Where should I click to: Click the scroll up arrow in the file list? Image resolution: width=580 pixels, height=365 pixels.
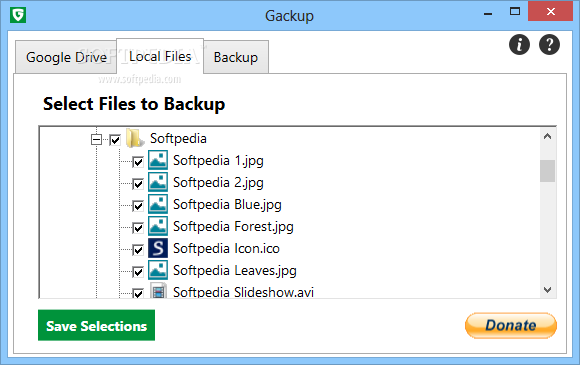(547, 136)
